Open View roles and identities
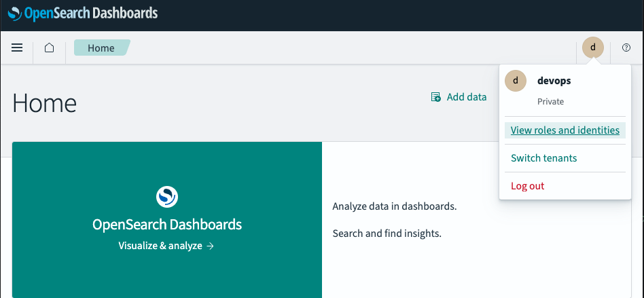The width and height of the screenshot is (644, 298). pos(565,130)
